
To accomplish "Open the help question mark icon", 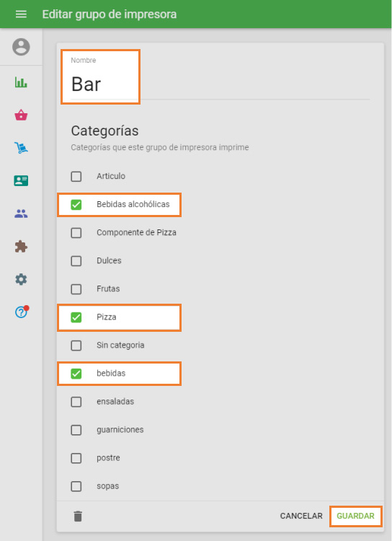I will [x=21, y=312].
